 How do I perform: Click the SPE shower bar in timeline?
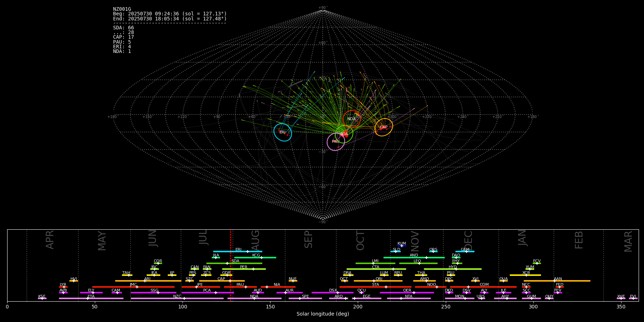coord(305,298)
